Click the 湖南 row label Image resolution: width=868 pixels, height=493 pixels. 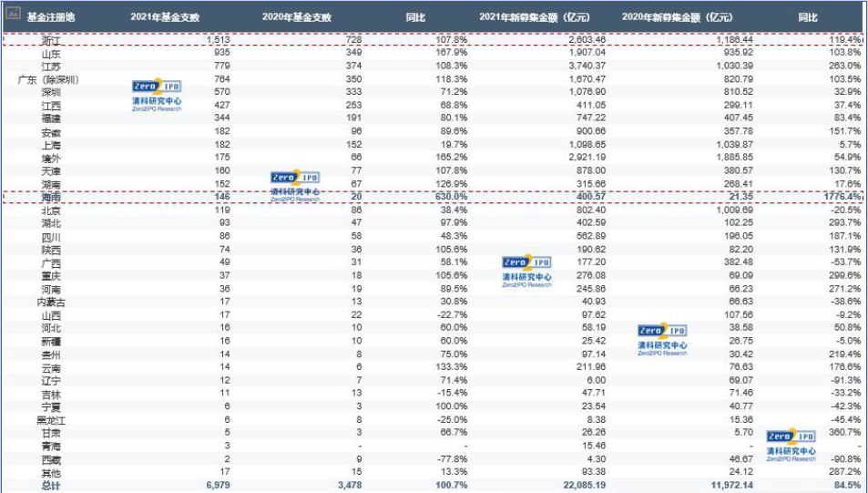pos(51,184)
